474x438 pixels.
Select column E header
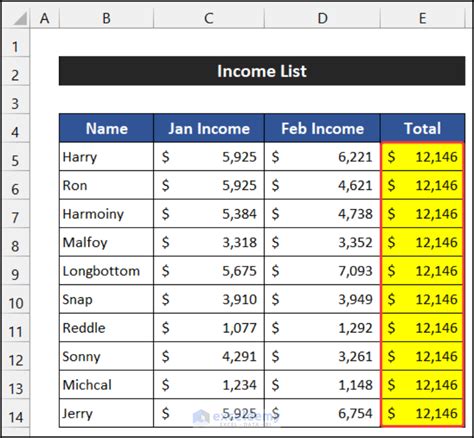tap(422, 18)
